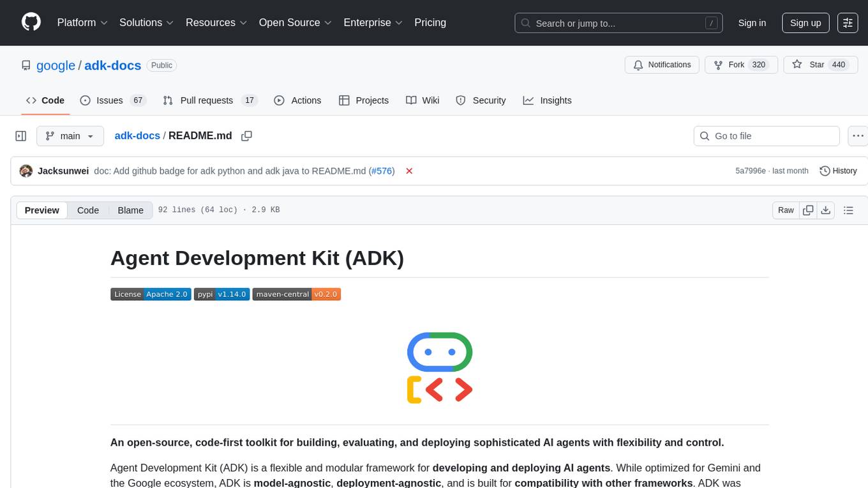This screenshot has height=488, width=868.
Task: Click the Raw button
Action: [x=786, y=210]
